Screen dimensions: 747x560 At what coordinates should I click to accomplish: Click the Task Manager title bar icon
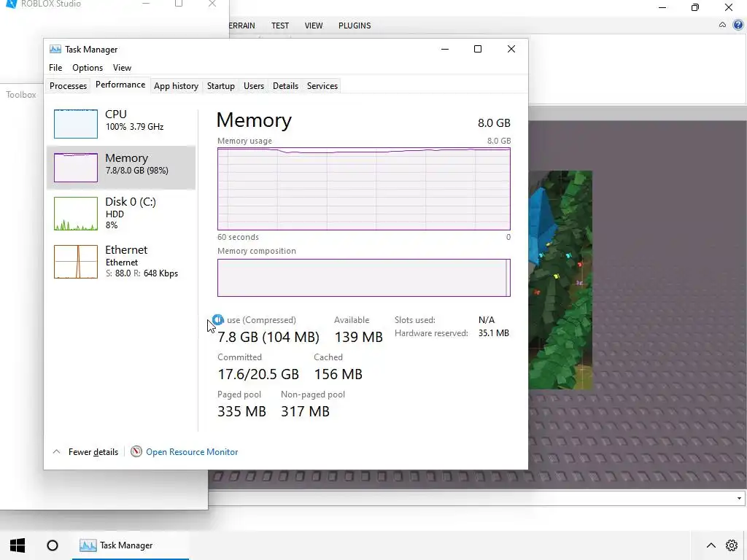pyautogui.click(x=55, y=49)
